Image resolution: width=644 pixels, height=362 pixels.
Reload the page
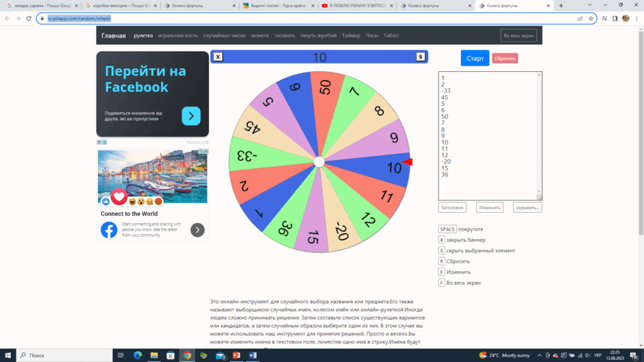click(29, 18)
